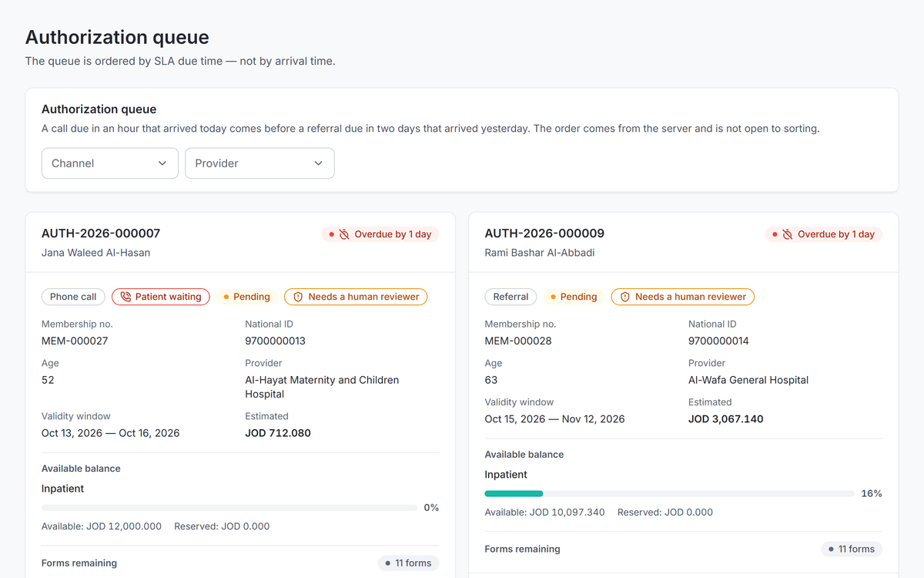The image size is (924, 578).
Task: Select patient name Rami Bashar Al-Abbadi
Action: click(x=540, y=253)
